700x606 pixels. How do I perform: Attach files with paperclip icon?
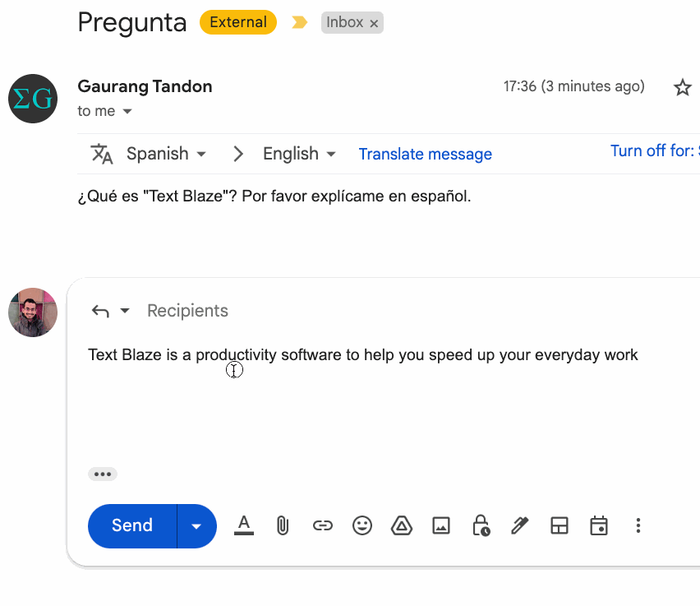pos(283,525)
